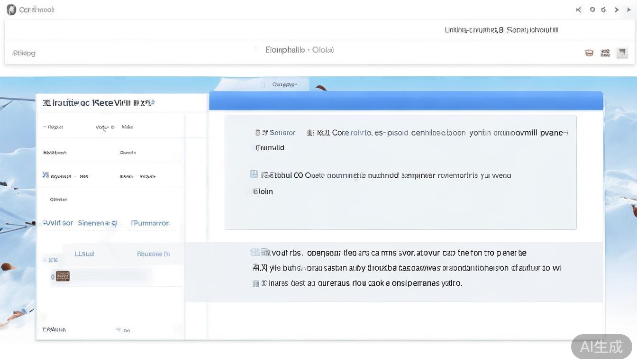Click the right chevron arrow in top bar
637x364 pixels.
click(617, 9)
